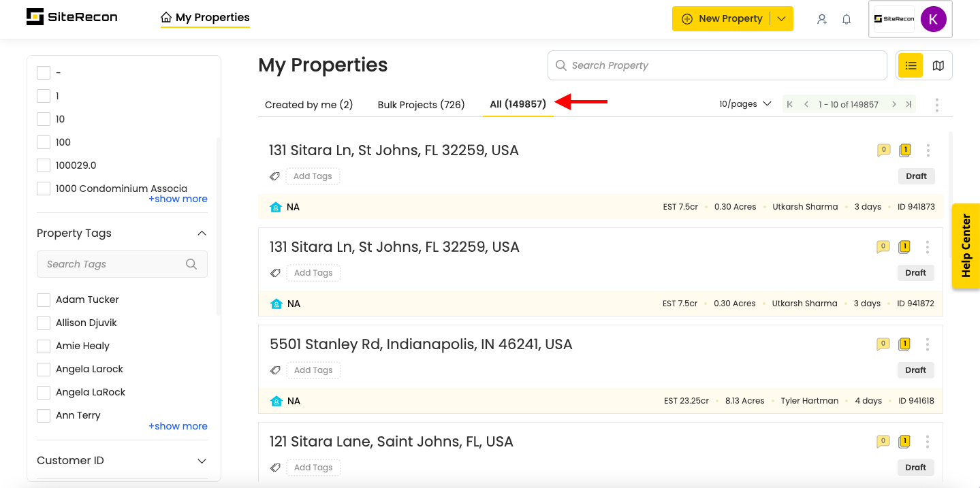Screen dimensions: 980x488
Task: Focus the Search Property field
Action: click(717, 65)
